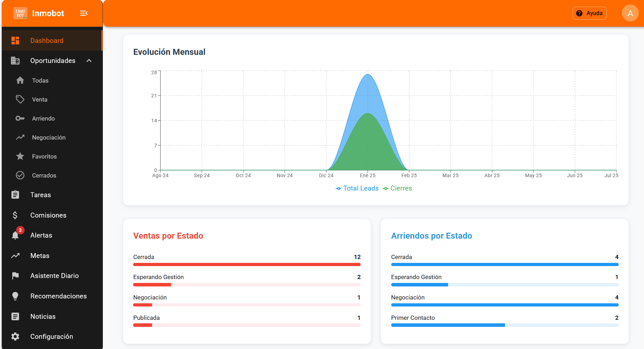
Task: Click the question mark help icon
Action: point(579,13)
